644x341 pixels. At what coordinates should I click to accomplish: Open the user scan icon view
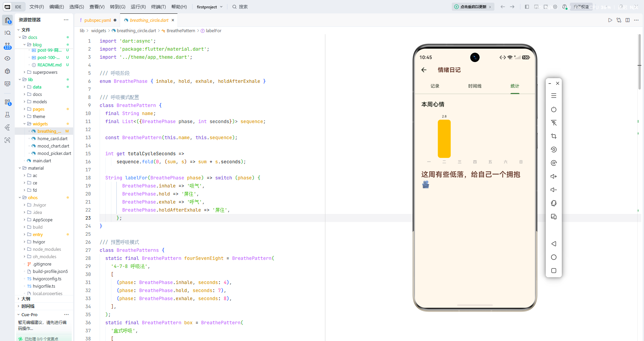pyautogui.click(x=7, y=140)
